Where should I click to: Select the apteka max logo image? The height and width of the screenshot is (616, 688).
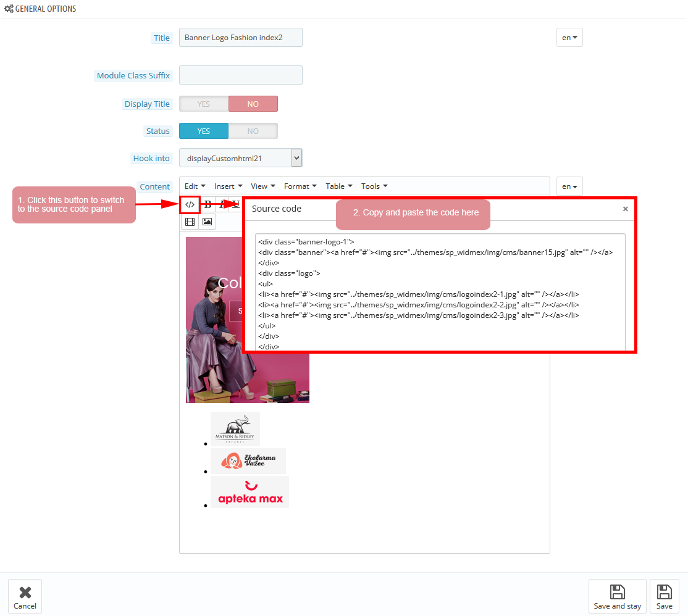250,492
